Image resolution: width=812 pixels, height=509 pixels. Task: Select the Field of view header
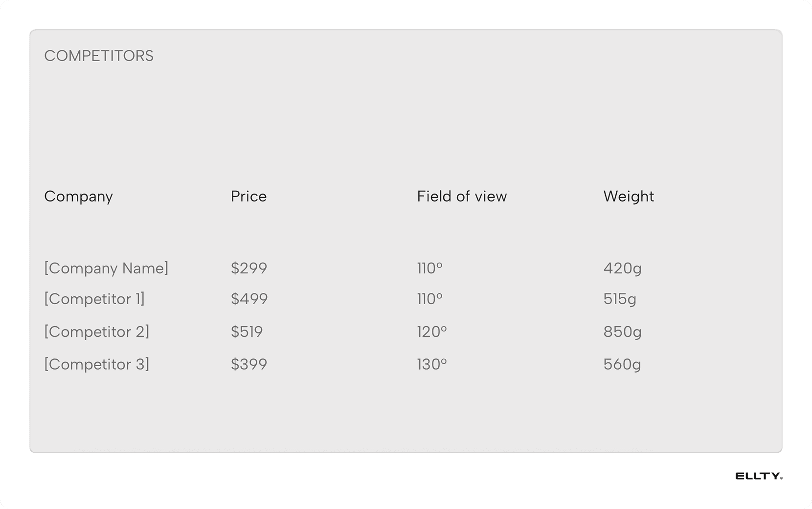462,196
